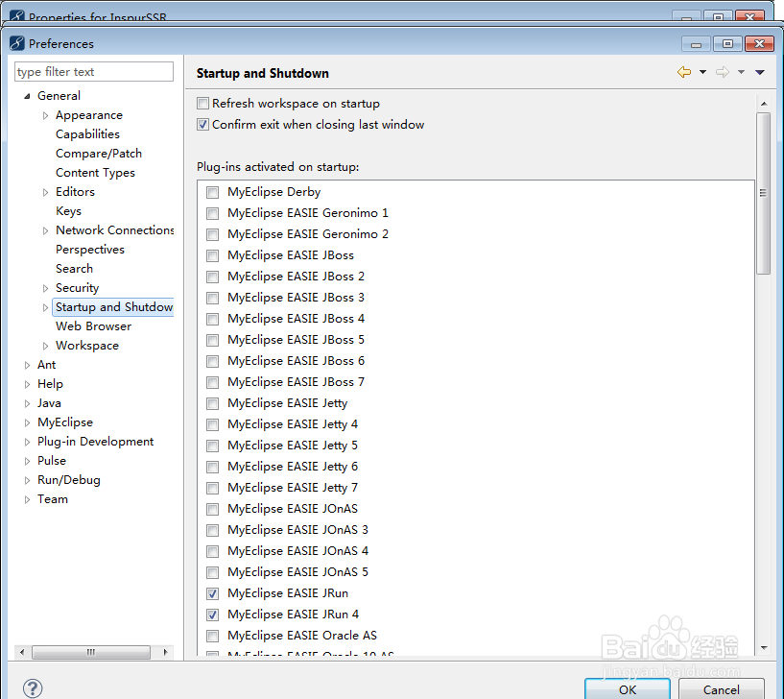Open the Keys preference page

68,211
